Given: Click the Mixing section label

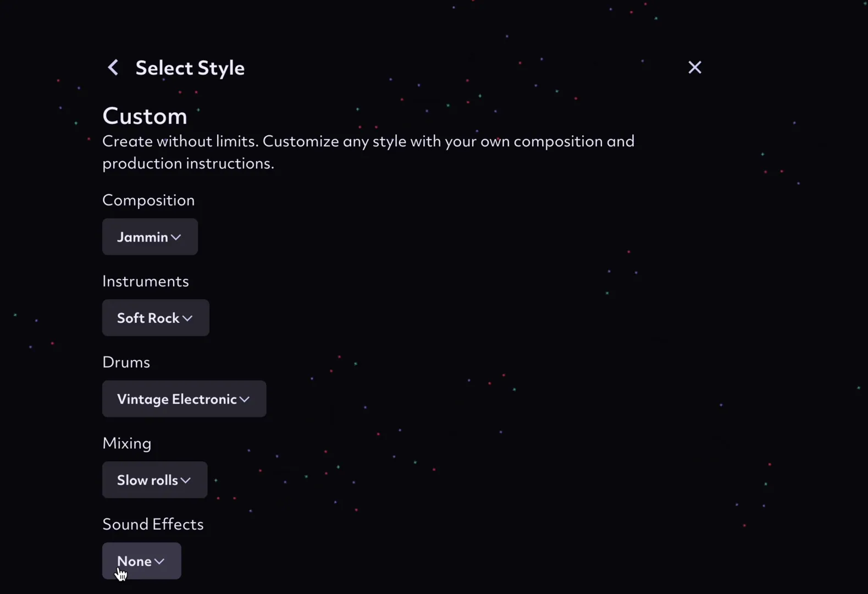Looking at the screenshot, I should (x=126, y=443).
